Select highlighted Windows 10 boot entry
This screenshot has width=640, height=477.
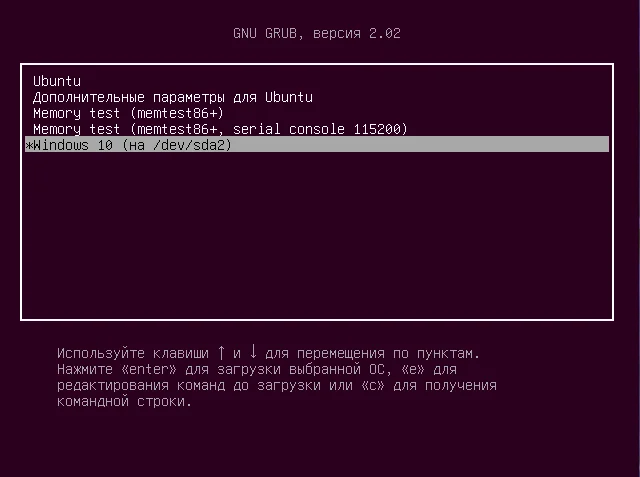[x=131, y=145]
